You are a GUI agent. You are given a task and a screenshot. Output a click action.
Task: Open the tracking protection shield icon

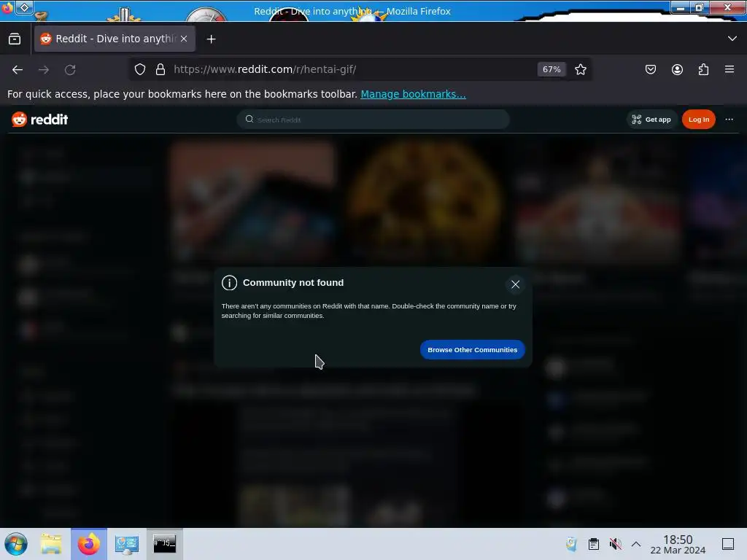pos(139,69)
